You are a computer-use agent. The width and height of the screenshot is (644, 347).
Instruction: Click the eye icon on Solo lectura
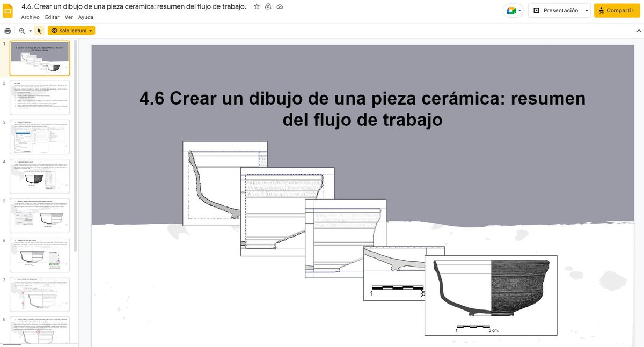tap(55, 31)
